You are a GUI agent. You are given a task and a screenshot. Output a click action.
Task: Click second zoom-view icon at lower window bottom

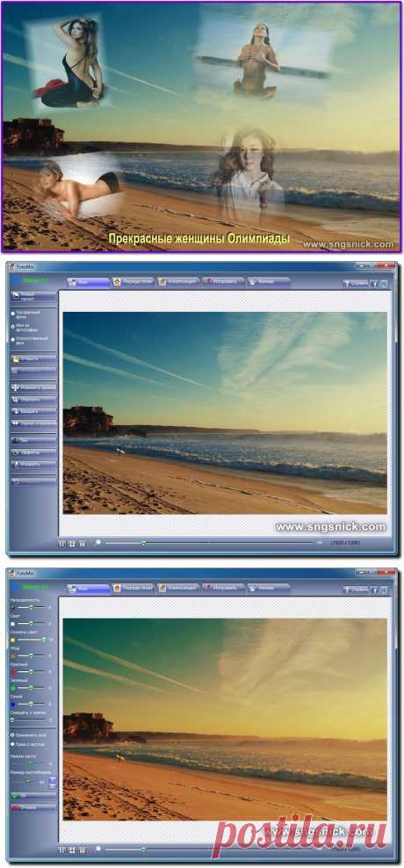[72, 850]
